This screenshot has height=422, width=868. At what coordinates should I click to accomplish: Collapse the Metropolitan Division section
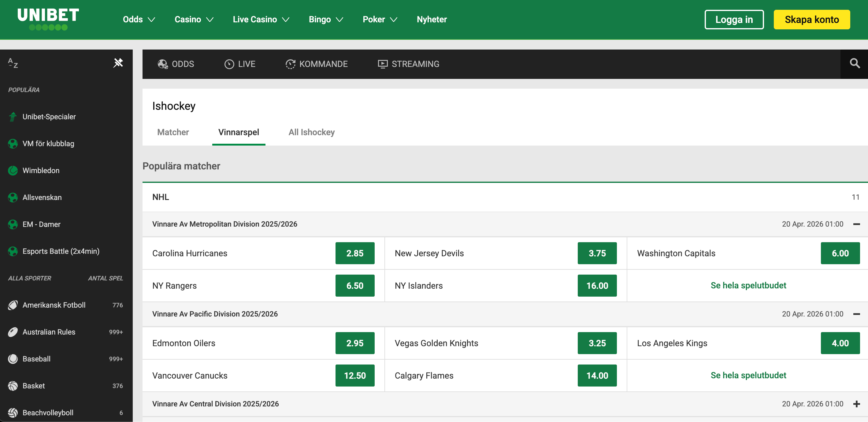pyautogui.click(x=857, y=224)
